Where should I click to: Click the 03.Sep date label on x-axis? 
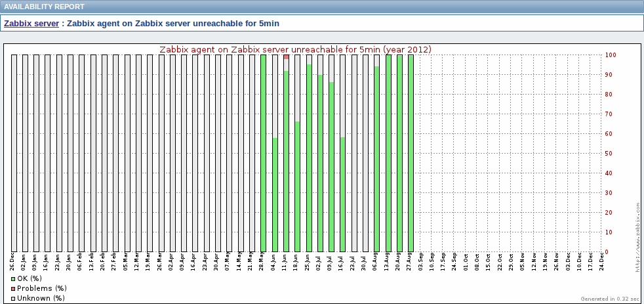pyautogui.click(x=420, y=262)
